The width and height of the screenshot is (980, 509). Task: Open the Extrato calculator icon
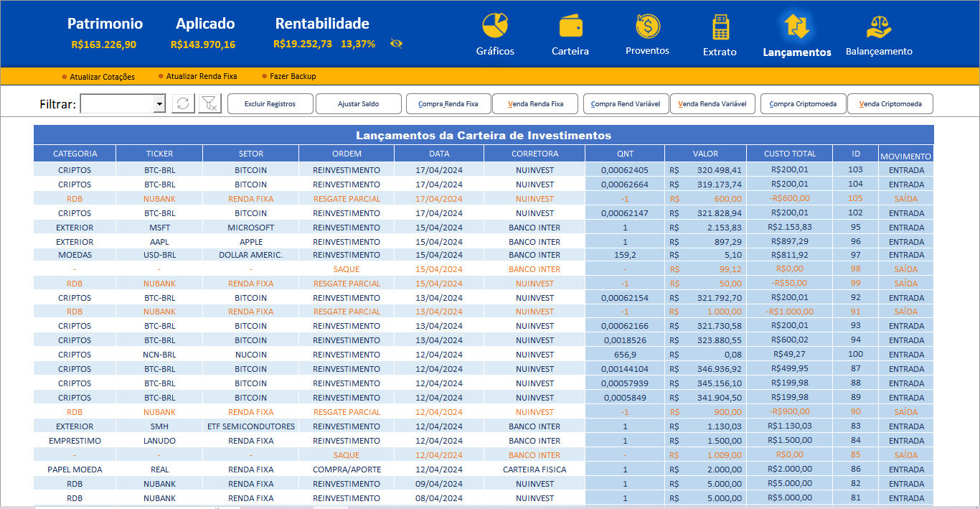pyautogui.click(x=720, y=27)
